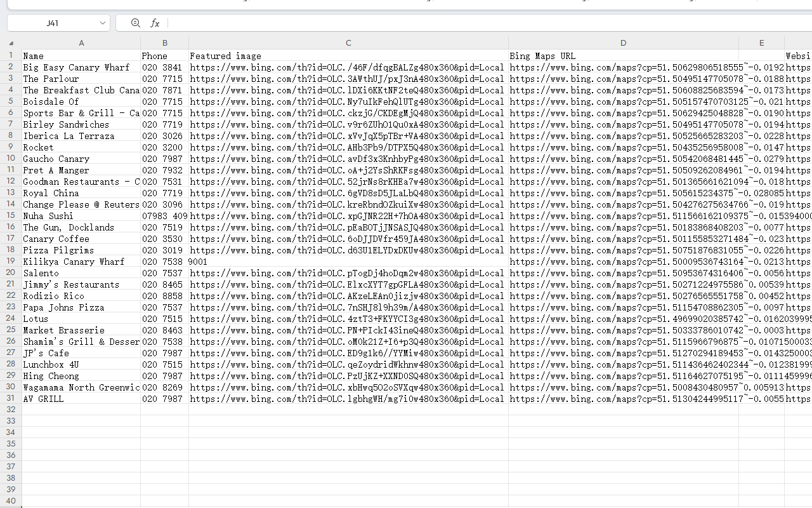The image size is (812, 508).
Task: Select the "Nuha Sushi" cell
Action: click(81, 216)
